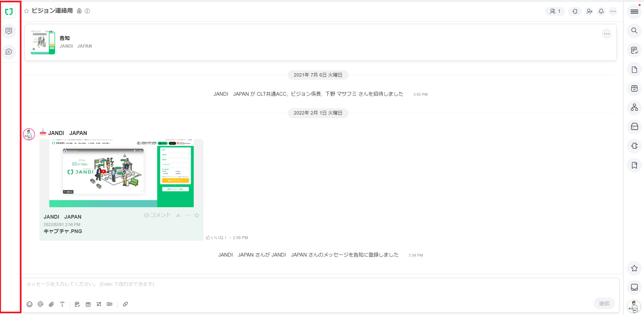644x315 pixels.
Task: Click the 送信 send button
Action: [x=604, y=303]
